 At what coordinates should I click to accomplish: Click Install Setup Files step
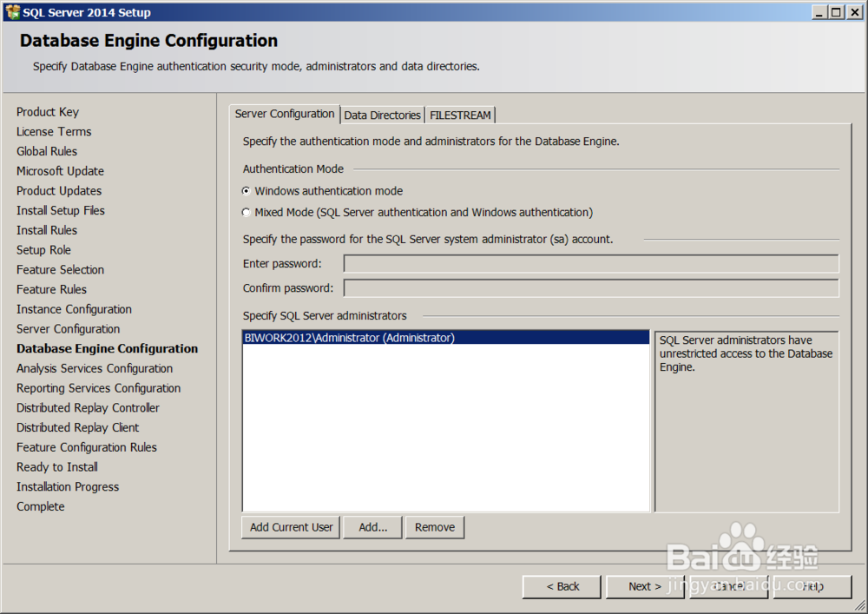click(61, 210)
